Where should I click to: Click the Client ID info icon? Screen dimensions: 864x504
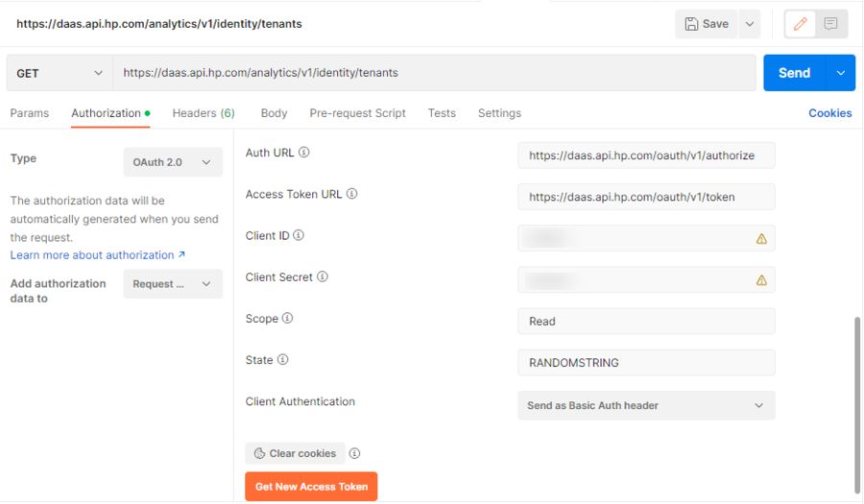[x=299, y=235]
